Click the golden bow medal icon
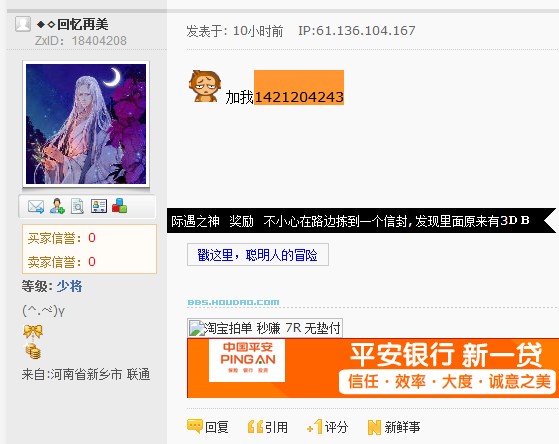Image resolution: width=559 pixels, height=444 pixels. click(x=33, y=332)
